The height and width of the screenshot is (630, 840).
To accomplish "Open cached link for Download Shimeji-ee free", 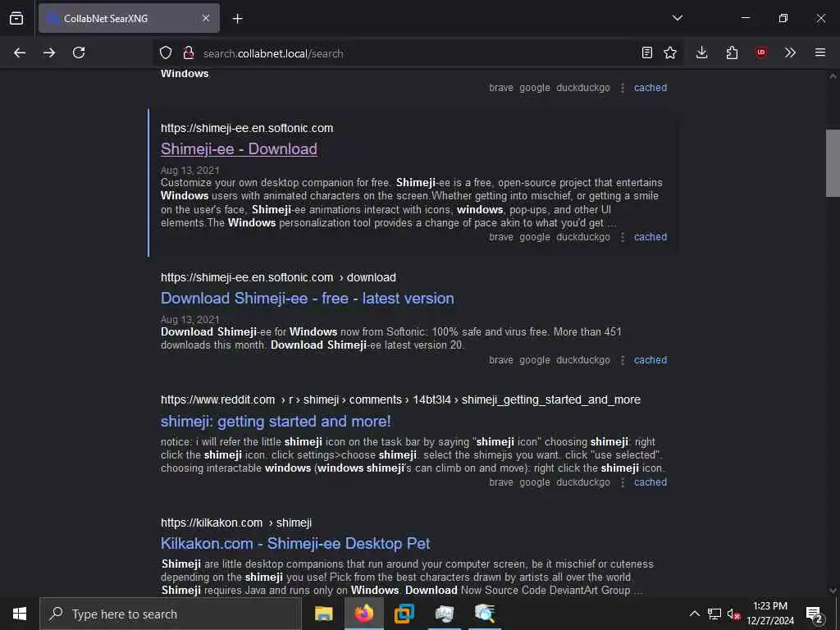I will [x=651, y=360].
